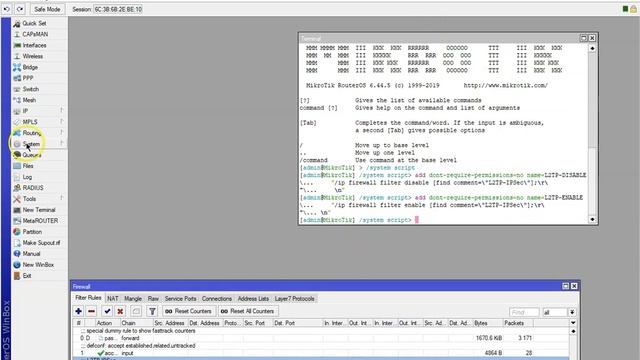
Task: Disable rule with red X icon
Action: (120, 311)
